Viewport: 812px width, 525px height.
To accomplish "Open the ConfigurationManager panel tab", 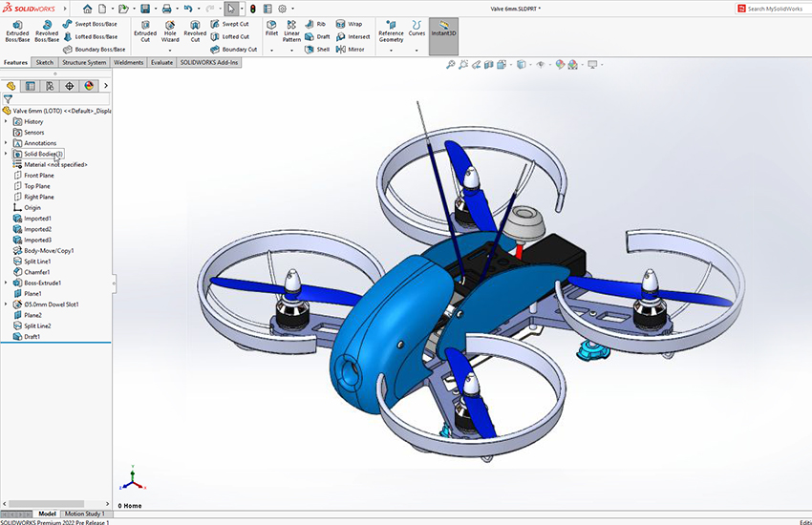I will (49, 86).
